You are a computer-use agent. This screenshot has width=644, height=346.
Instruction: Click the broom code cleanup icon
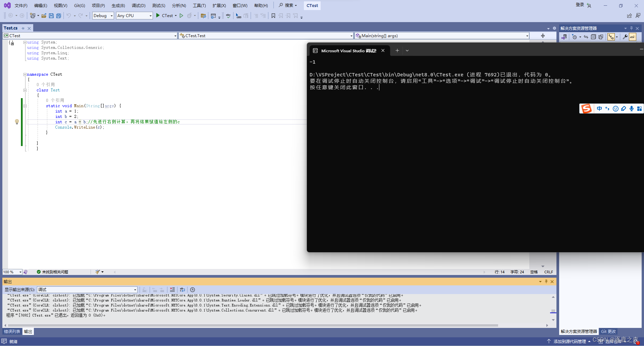pos(98,272)
